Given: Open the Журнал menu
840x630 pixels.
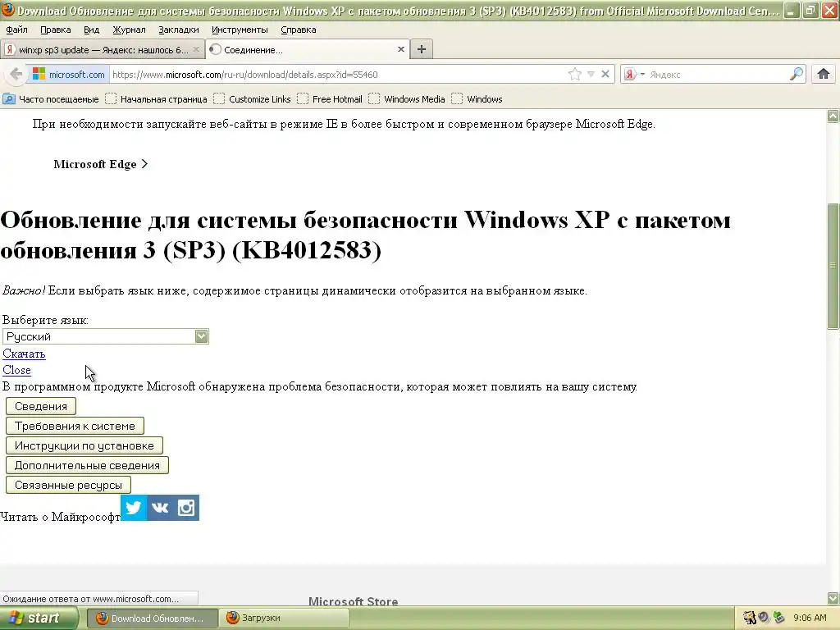Looking at the screenshot, I should [x=129, y=30].
